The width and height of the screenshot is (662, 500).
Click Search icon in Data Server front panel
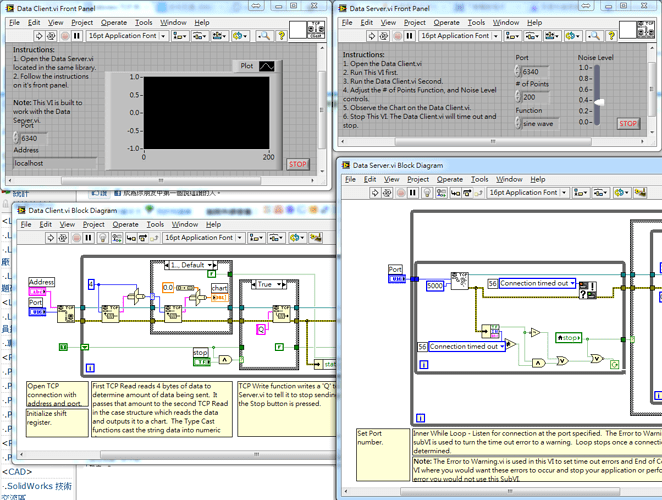[x=594, y=36]
